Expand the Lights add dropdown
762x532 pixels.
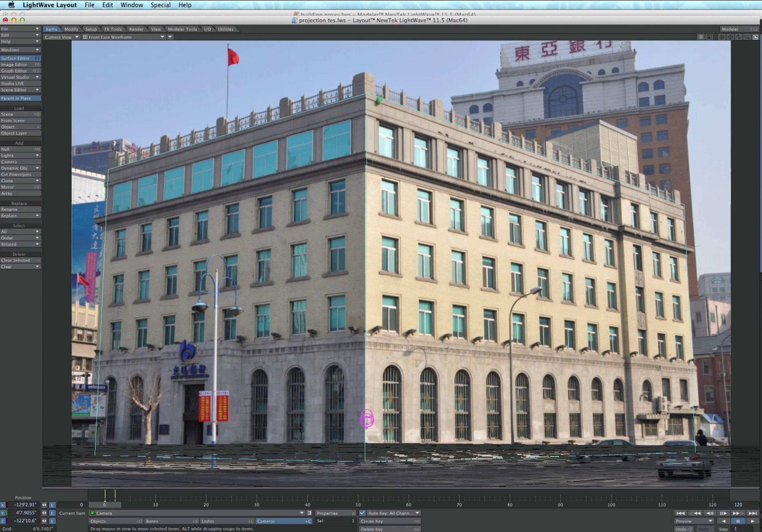(x=21, y=155)
